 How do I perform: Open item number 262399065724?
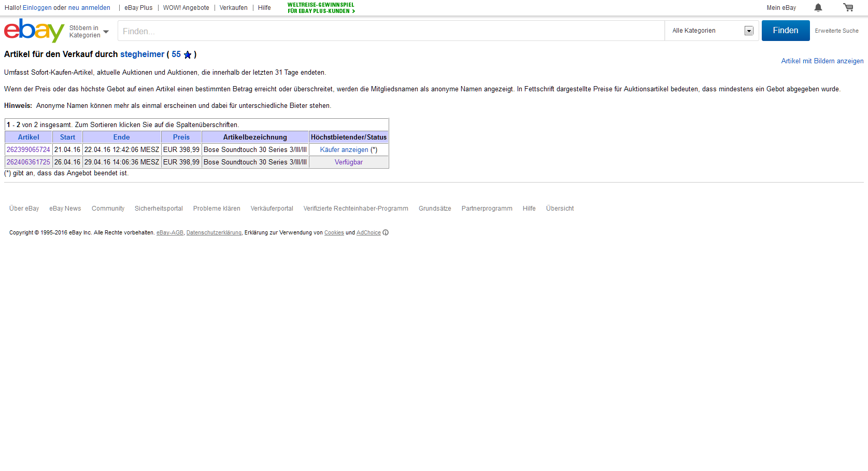pos(29,149)
